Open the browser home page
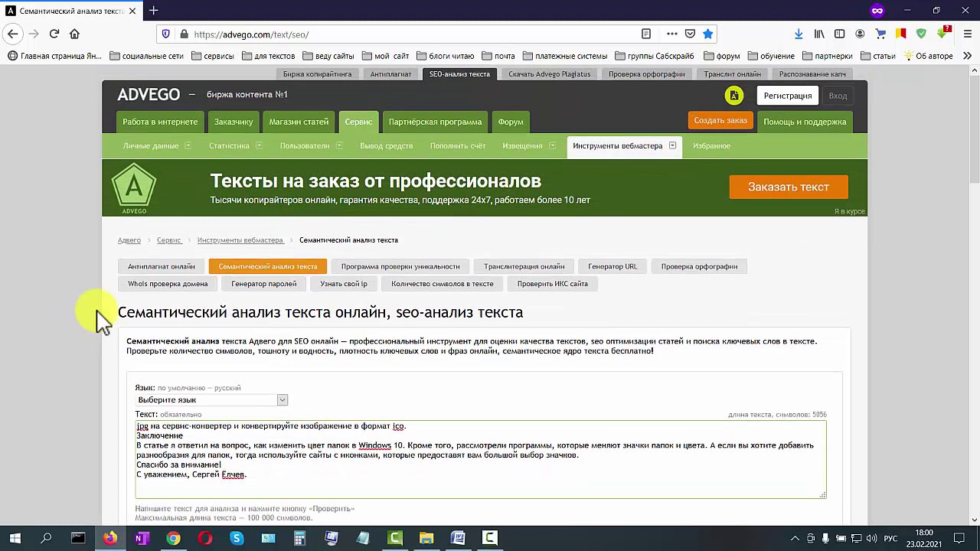 pyautogui.click(x=74, y=34)
